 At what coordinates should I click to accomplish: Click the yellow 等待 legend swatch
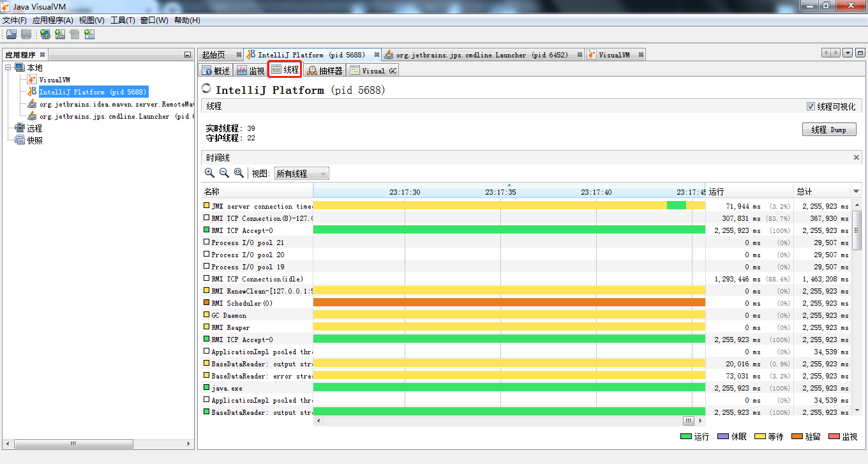click(x=760, y=437)
